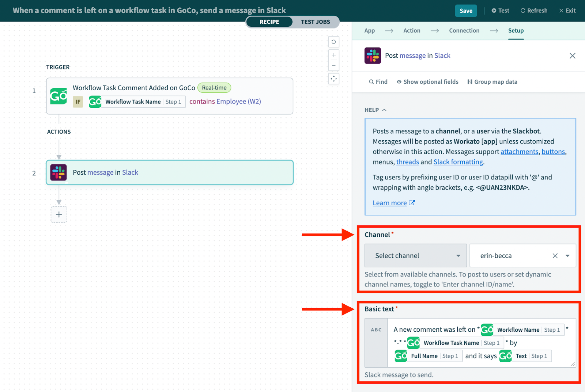Click the recipe title in header
This screenshot has width=585, height=392.
149,11
